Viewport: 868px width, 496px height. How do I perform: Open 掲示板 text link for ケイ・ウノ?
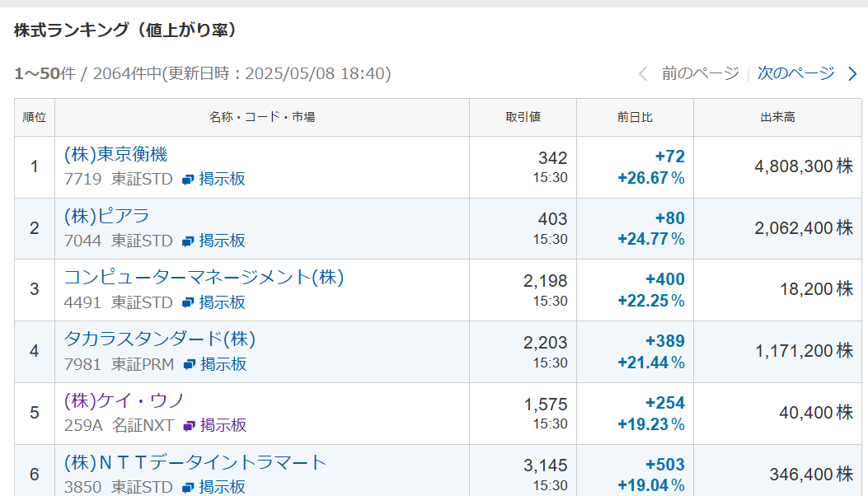(x=223, y=426)
